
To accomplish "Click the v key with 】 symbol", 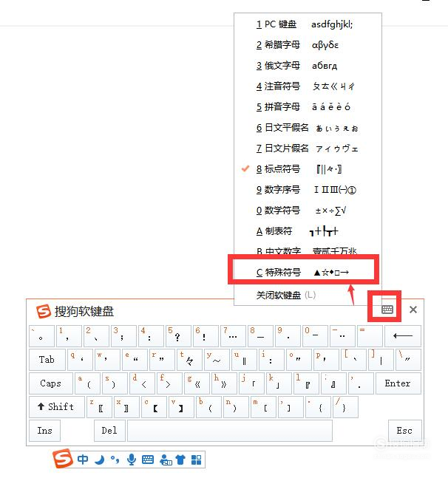I will point(181,406).
